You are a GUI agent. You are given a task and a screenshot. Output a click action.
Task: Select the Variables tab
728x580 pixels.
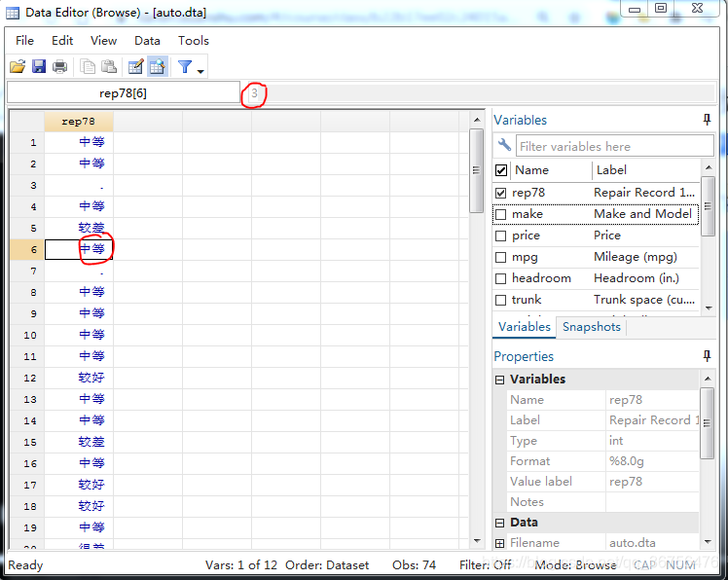pyautogui.click(x=525, y=327)
